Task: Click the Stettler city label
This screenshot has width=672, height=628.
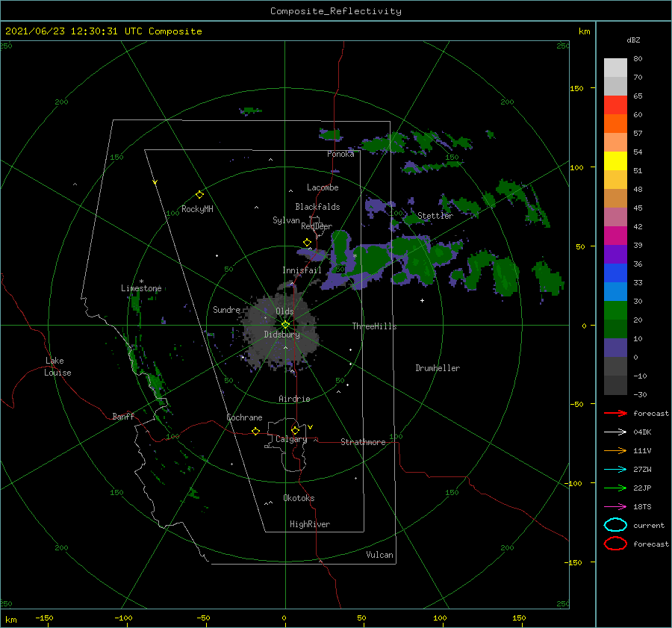Action: 435,216
